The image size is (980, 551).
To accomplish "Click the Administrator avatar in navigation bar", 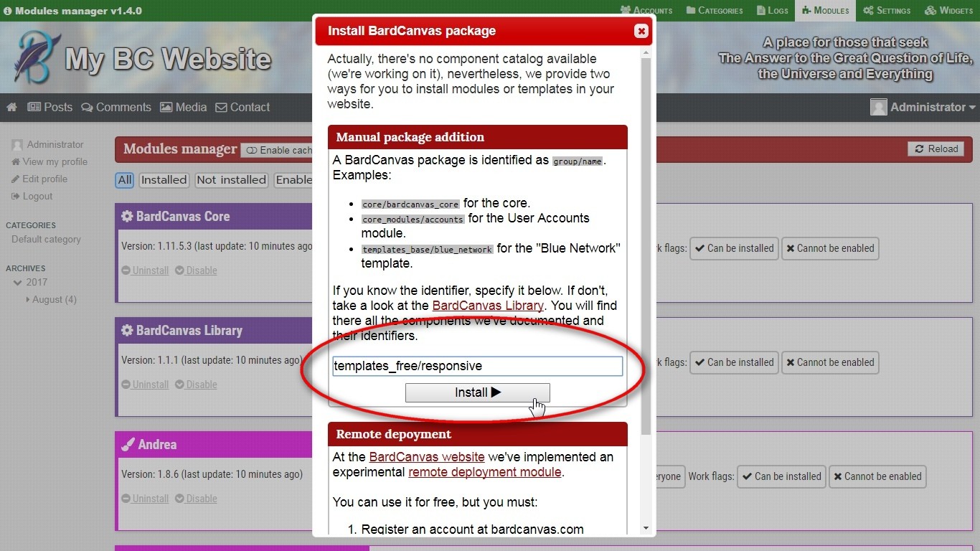I will click(x=878, y=107).
